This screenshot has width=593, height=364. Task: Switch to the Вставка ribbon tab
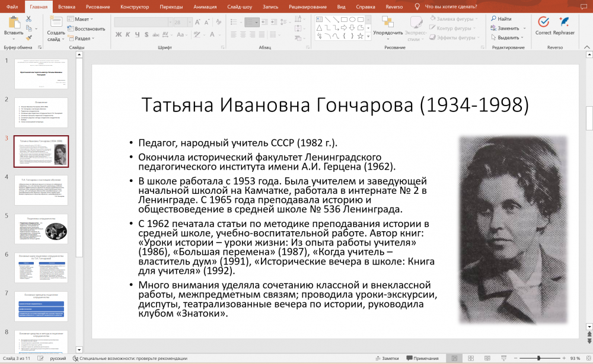67,7
